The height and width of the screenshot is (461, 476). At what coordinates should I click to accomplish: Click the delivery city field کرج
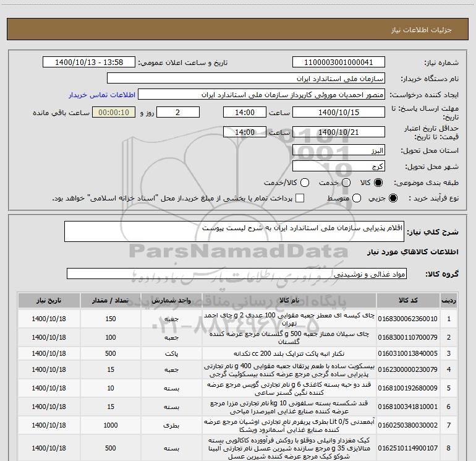tap(339, 166)
